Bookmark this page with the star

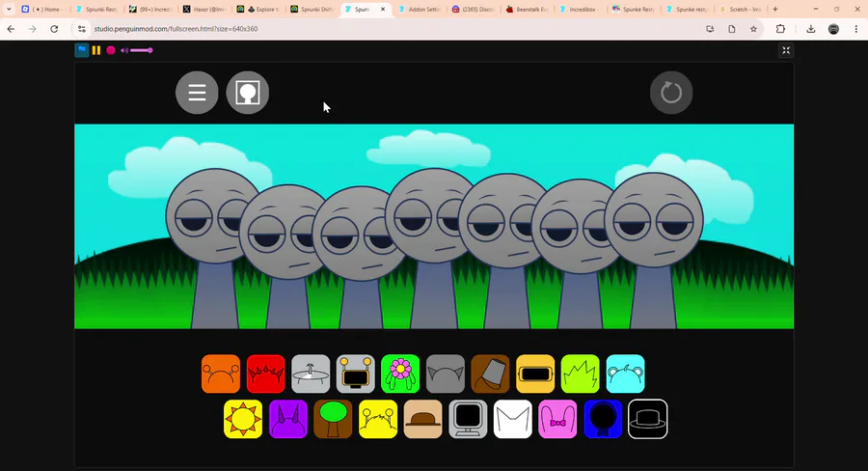(x=753, y=29)
